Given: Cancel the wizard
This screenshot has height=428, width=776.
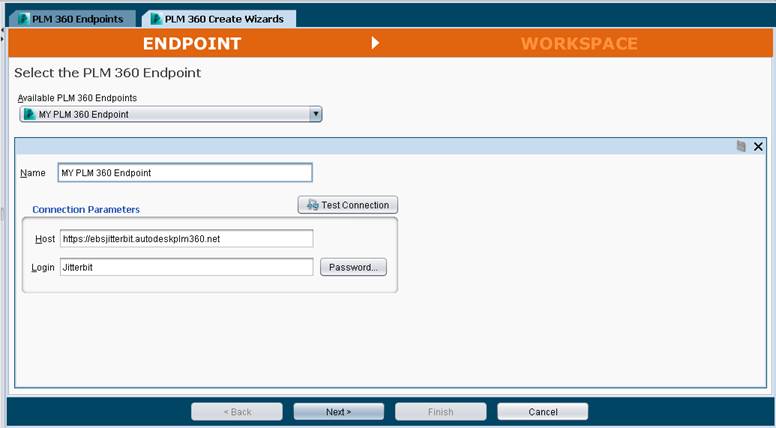Looking at the screenshot, I should click(543, 412).
